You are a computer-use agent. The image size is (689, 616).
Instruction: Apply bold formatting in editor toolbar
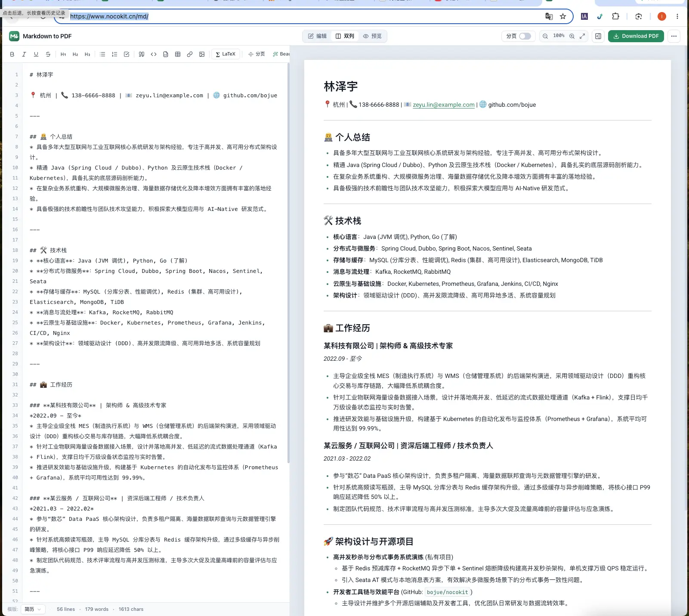12,54
